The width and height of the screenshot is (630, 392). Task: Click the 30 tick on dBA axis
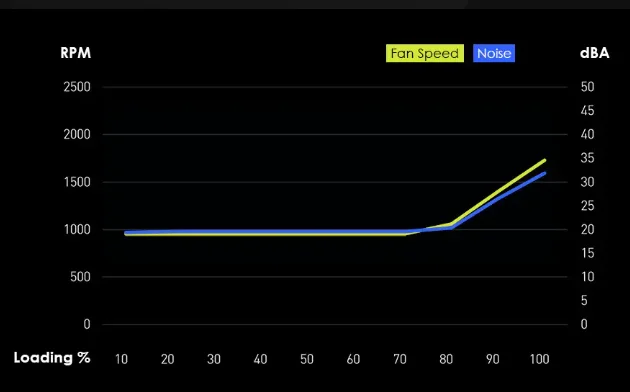click(x=587, y=182)
